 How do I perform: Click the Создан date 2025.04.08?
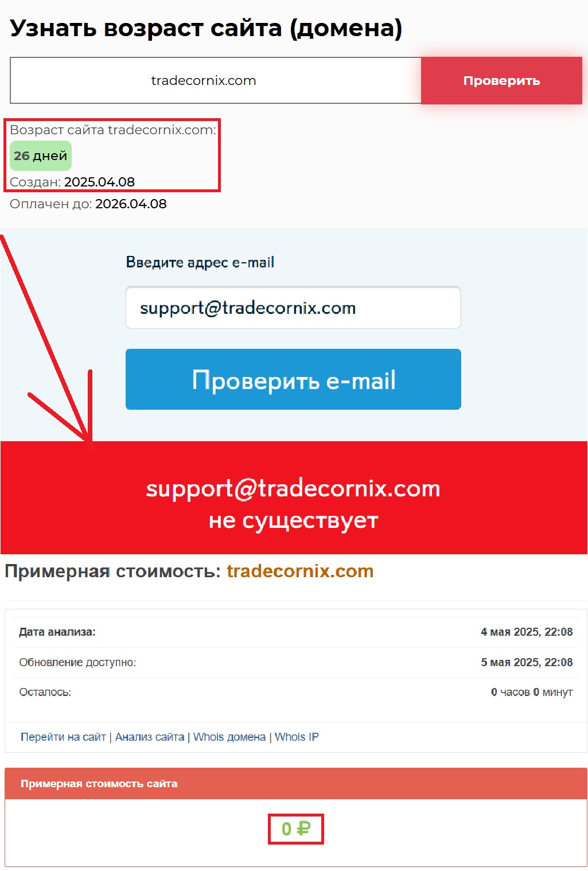pyautogui.click(x=99, y=182)
